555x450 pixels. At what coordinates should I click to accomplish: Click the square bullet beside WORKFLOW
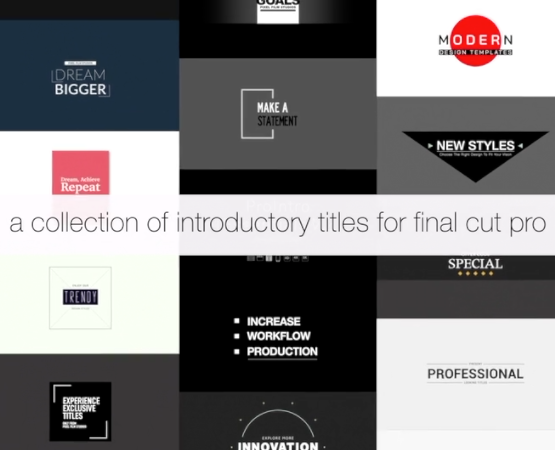coord(237,336)
